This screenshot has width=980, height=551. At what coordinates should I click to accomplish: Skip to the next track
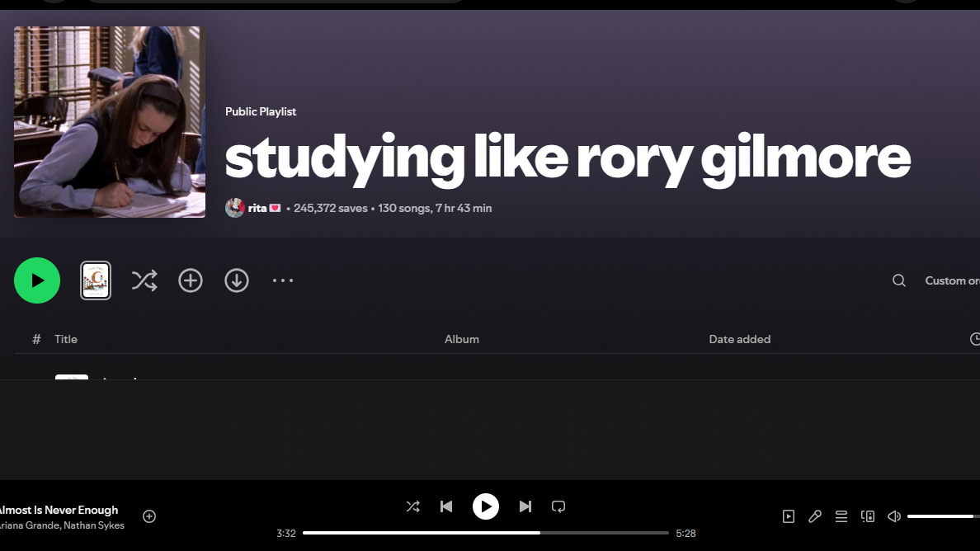[x=525, y=506]
